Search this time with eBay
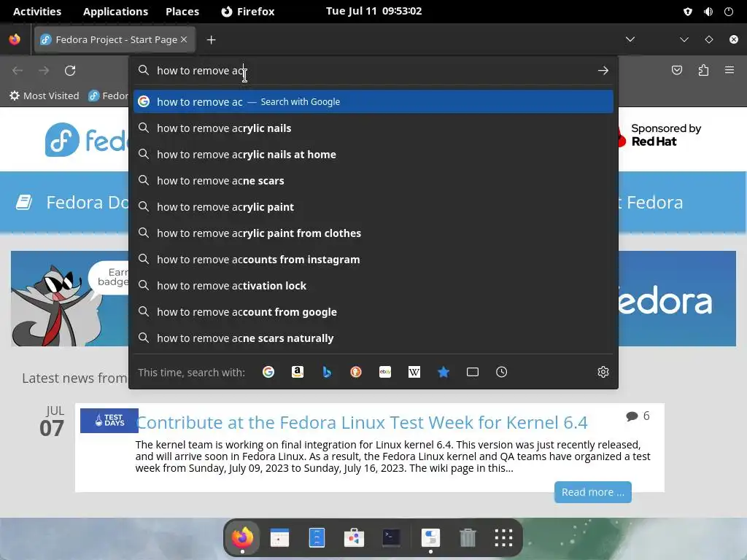Image resolution: width=747 pixels, height=560 pixels. [x=385, y=372]
